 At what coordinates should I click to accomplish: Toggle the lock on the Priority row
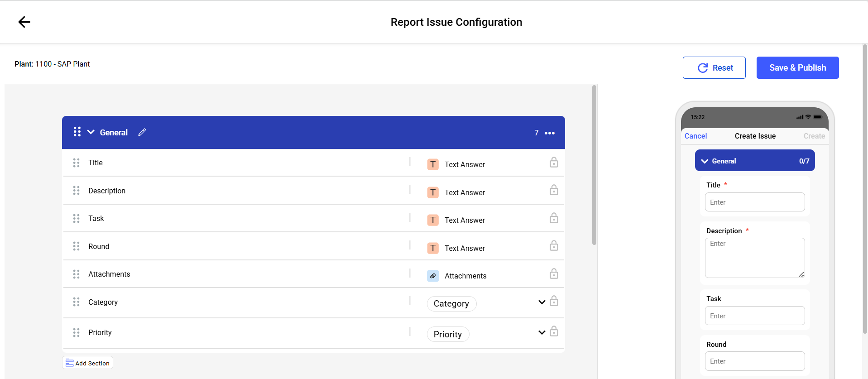point(554,332)
